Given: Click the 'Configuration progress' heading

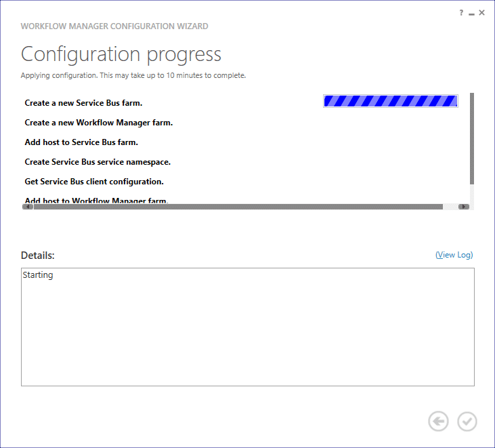Looking at the screenshot, I should click(121, 54).
